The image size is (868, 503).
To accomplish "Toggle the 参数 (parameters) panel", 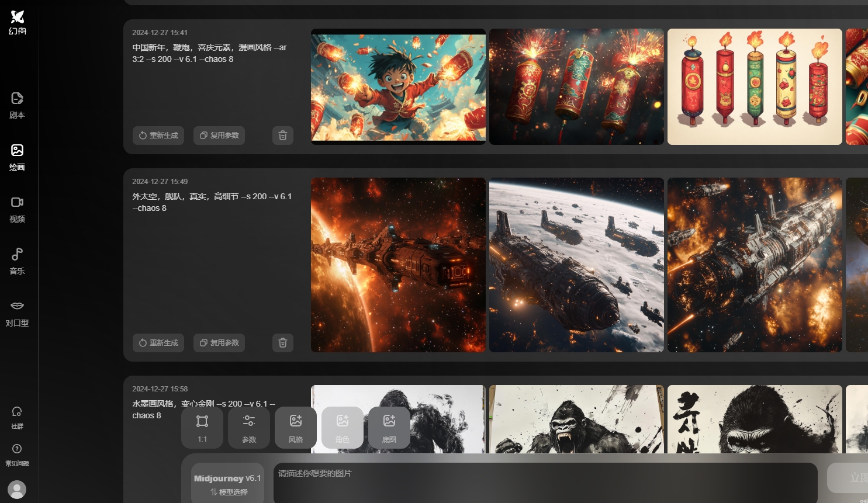I will [249, 428].
